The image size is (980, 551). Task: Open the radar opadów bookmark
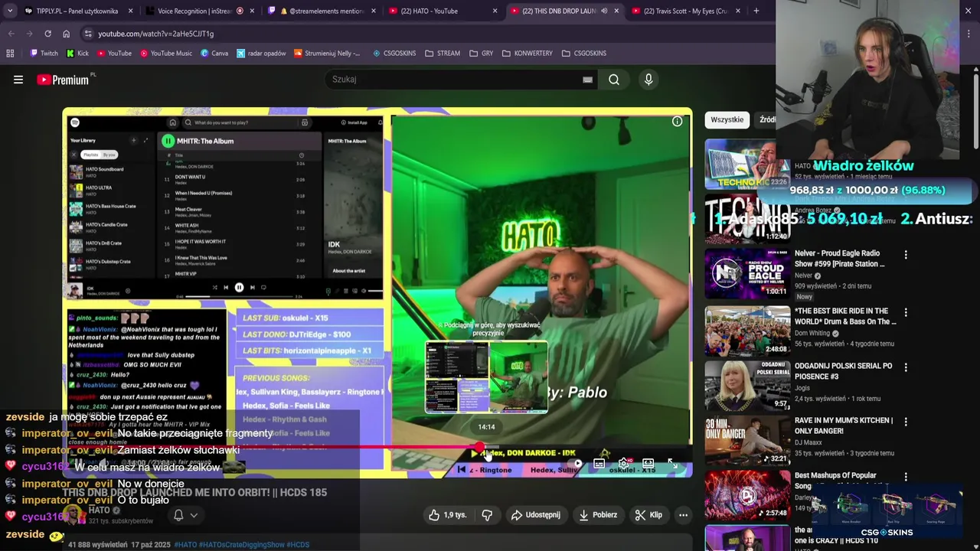click(261, 54)
